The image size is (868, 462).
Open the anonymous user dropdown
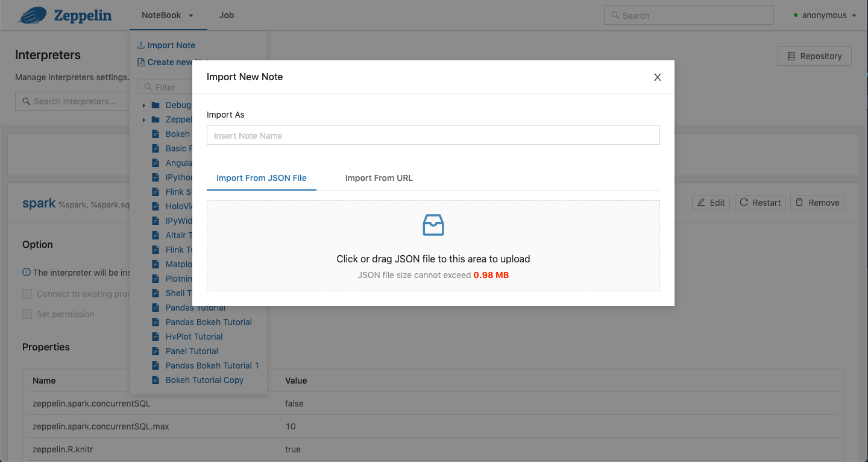point(825,15)
